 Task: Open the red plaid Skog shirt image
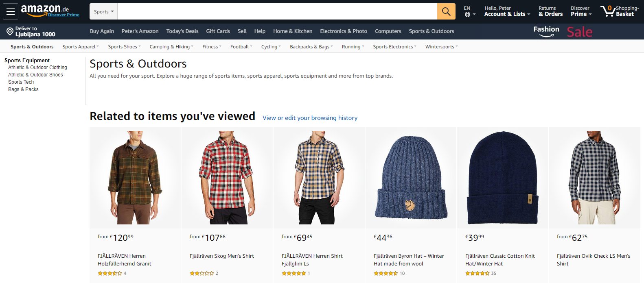point(227,178)
